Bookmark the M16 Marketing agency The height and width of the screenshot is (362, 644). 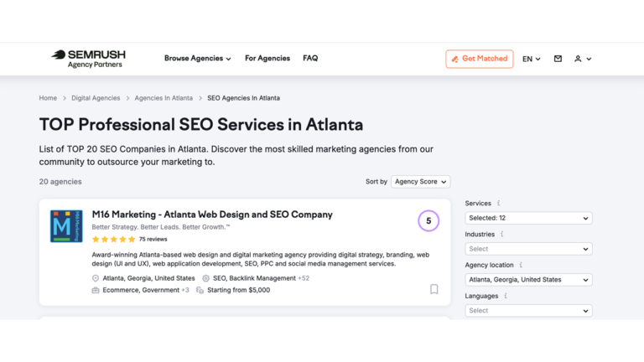click(x=434, y=289)
